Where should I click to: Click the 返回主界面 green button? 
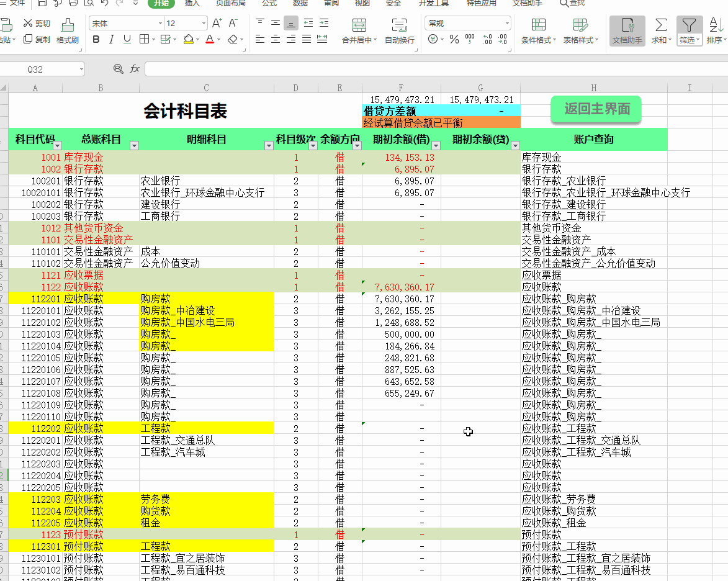pos(595,109)
